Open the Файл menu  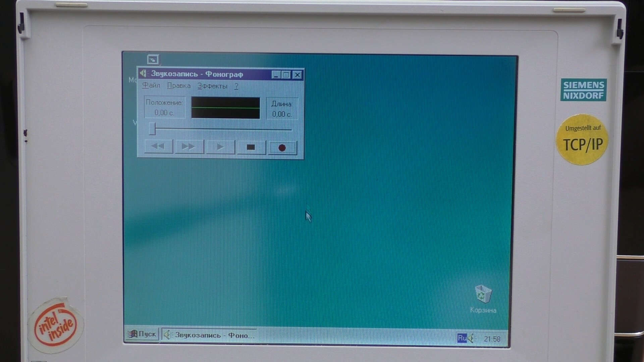(x=151, y=85)
